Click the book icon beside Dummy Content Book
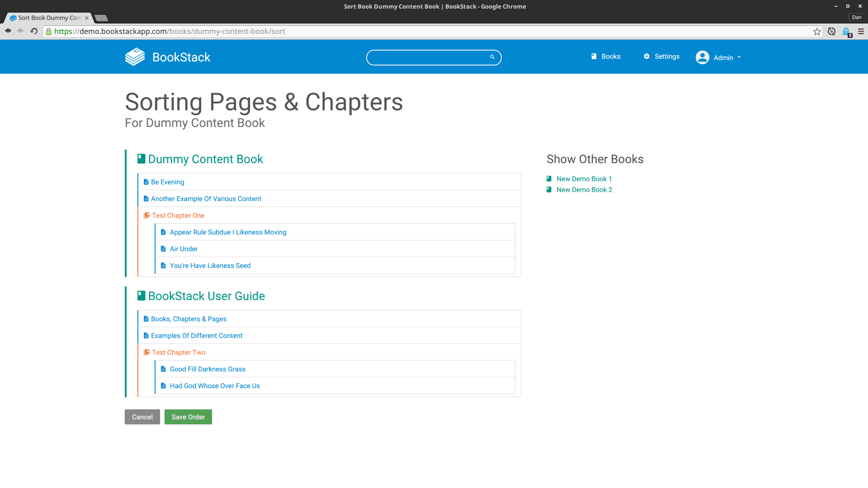 pyautogui.click(x=141, y=158)
